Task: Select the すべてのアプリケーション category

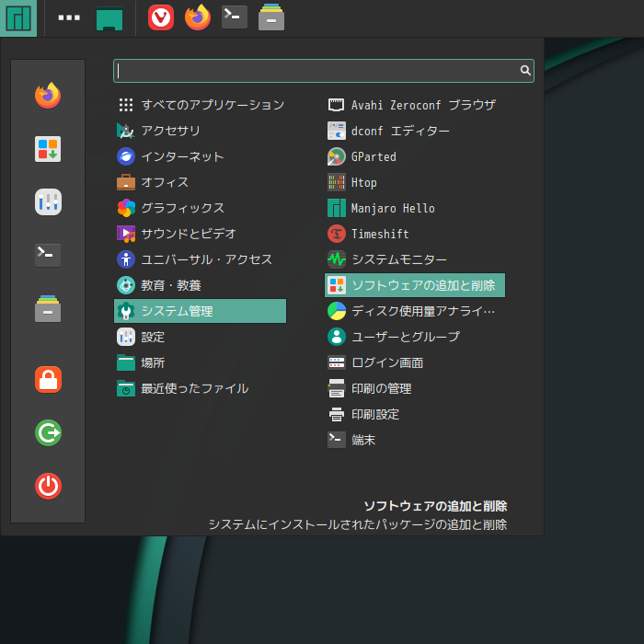Action: (200, 105)
